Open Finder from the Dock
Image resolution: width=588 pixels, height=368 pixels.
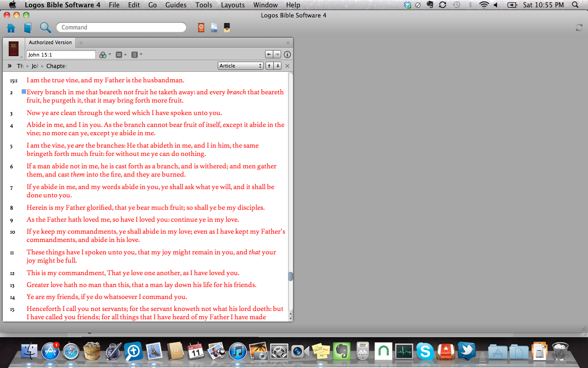point(29,352)
